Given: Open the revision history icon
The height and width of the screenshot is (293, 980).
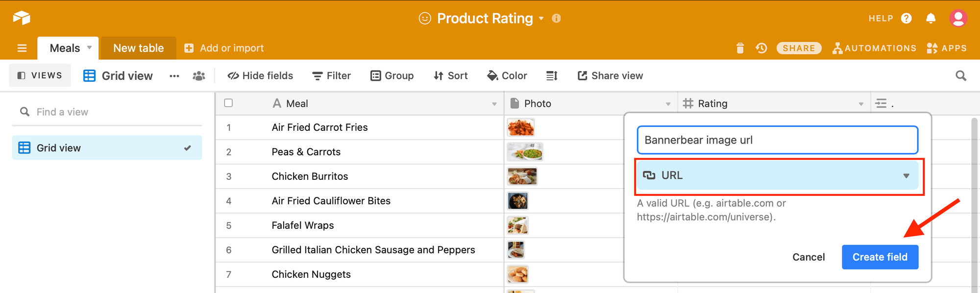Looking at the screenshot, I should pos(761,48).
